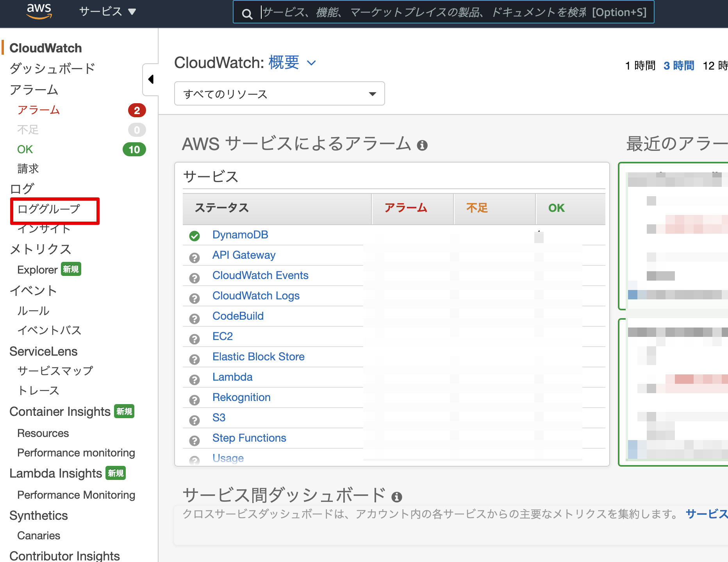Image resolution: width=728 pixels, height=562 pixels.
Task: Open the S3 service link
Action: click(219, 417)
